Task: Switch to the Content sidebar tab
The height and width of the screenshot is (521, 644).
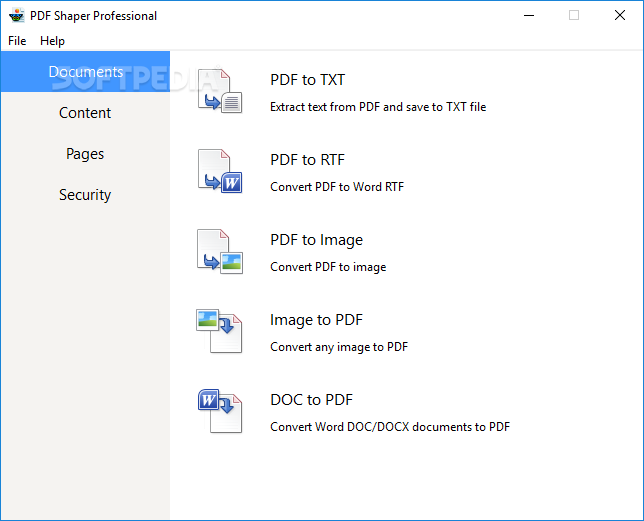Action: pyautogui.click(x=85, y=112)
